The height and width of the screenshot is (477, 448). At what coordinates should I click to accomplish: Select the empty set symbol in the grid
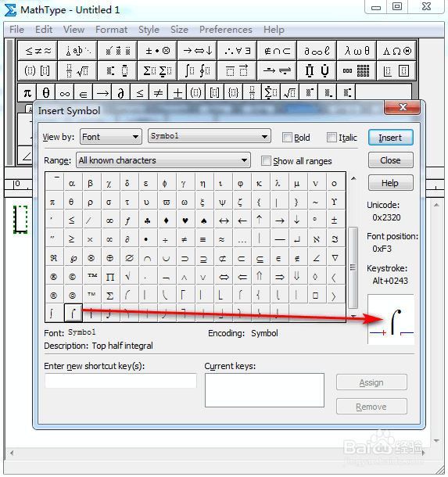[129, 258]
